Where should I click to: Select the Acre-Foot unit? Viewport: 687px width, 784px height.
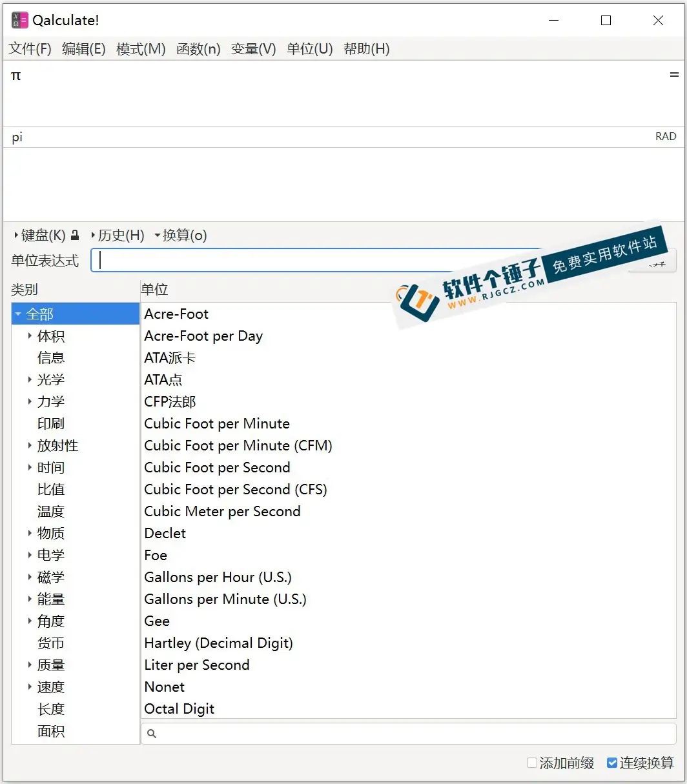(409, 314)
